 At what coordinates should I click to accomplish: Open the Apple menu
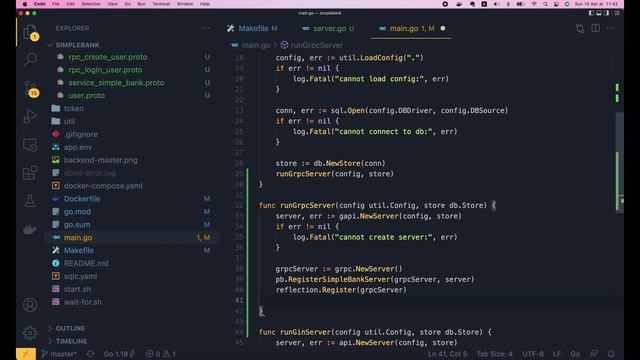click(24, 4)
